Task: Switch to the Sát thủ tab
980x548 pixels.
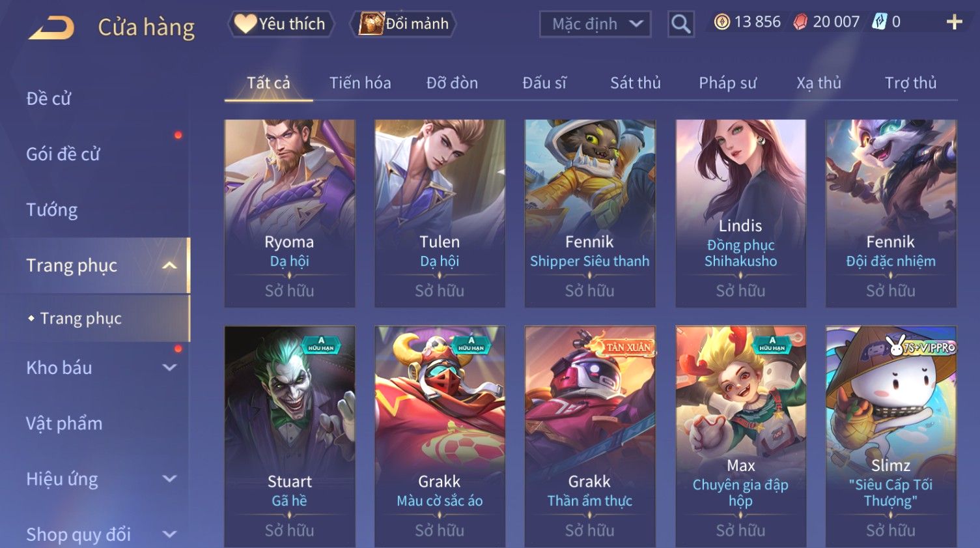Action: (635, 83)
